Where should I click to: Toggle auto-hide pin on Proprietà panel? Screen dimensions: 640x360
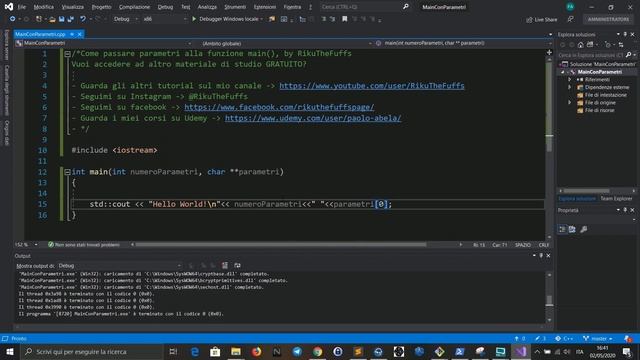pos(625,210)
